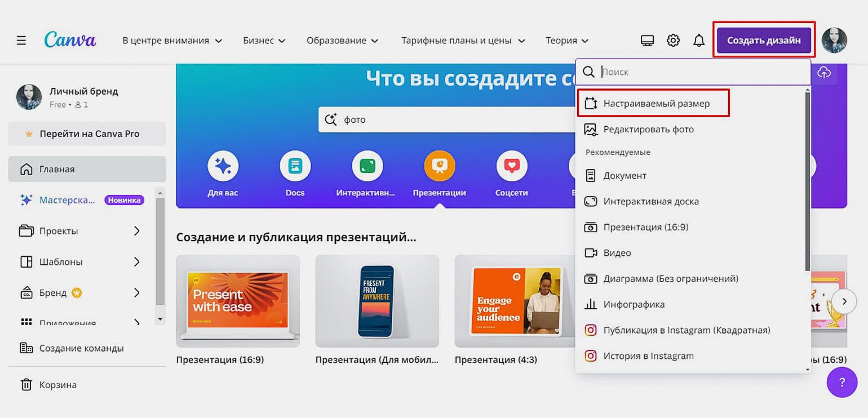Click the sidebar scrollbar down arrow
The height and width of the screenshot is (418, 868).
click(x=160, y=319)
